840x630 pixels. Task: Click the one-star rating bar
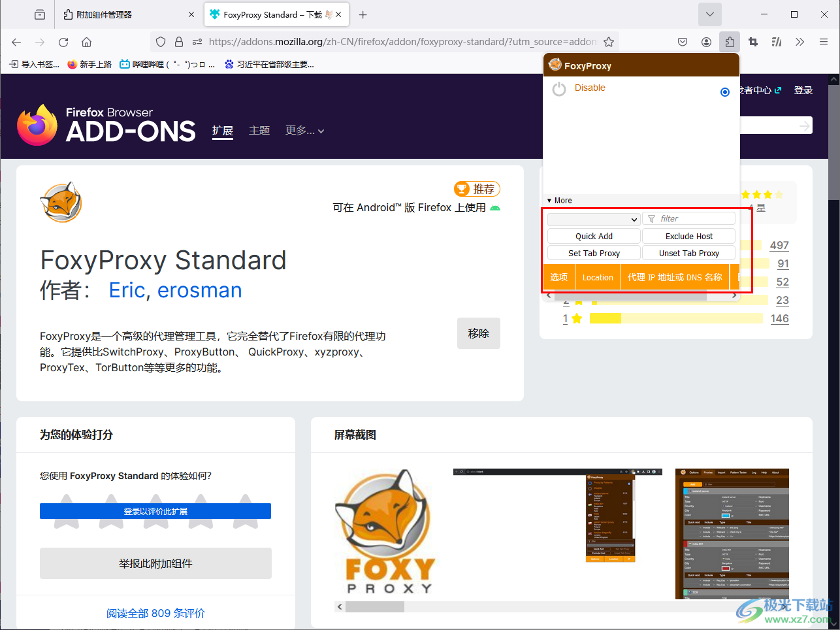coord(676,318)
